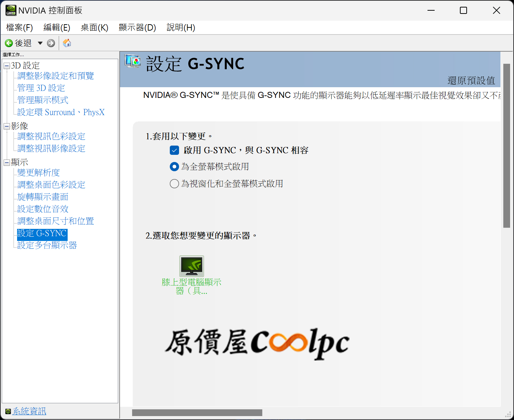The width and height of the screenshot is (514, 420).
Task: Click the 後退 button label
Action: point(23,43)
